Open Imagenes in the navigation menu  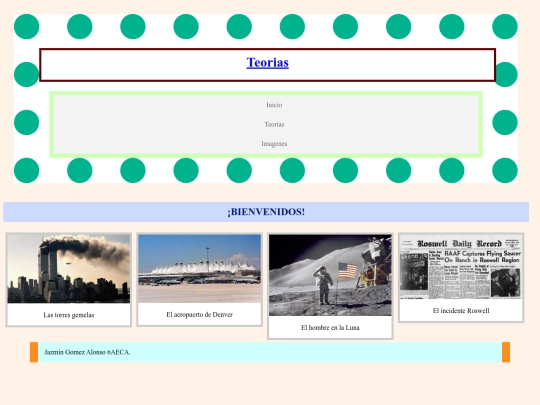[274, 144]
